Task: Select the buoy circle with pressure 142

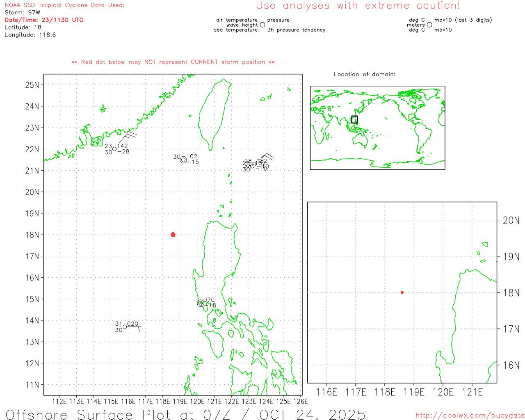Action: coord(114,149)
